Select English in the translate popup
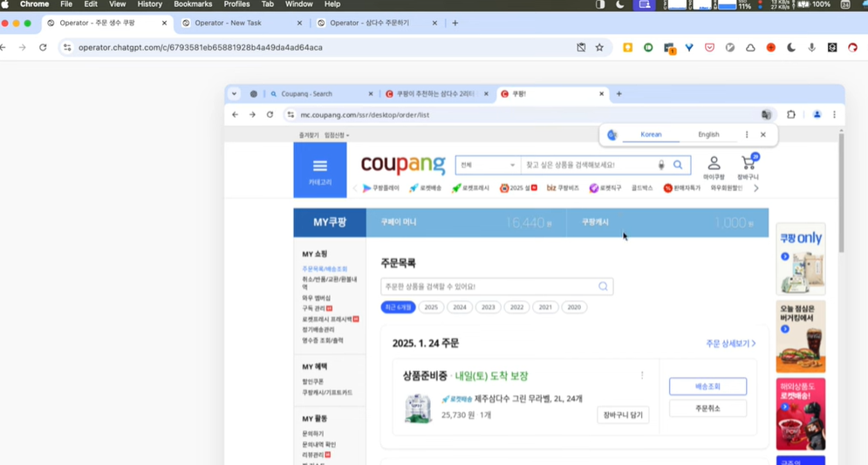Image resolution: width=868 pixels, height=465 pixels. pos(708,135)
